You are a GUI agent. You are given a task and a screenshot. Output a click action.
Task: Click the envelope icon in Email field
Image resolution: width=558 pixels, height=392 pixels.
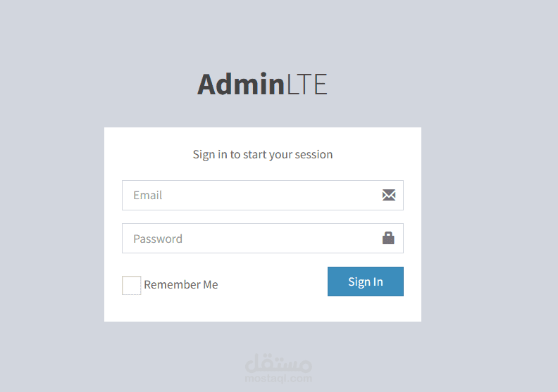point(389,195)
